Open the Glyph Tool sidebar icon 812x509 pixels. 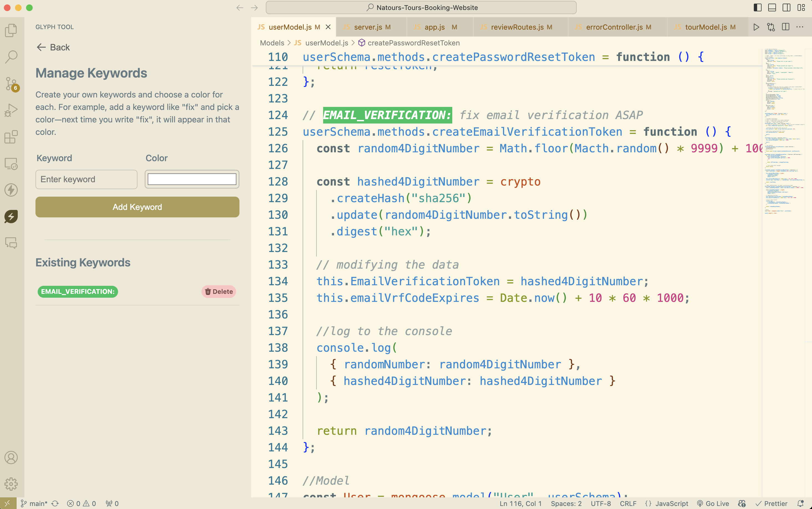click(11, 217)
